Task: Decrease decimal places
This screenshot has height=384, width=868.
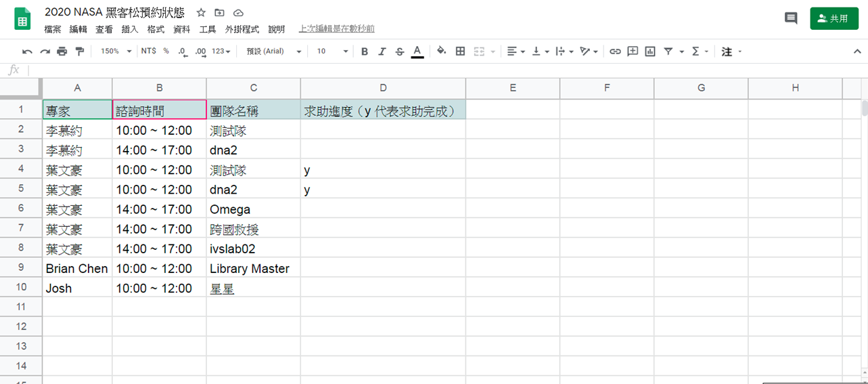Action: click(x=183, y=51)
